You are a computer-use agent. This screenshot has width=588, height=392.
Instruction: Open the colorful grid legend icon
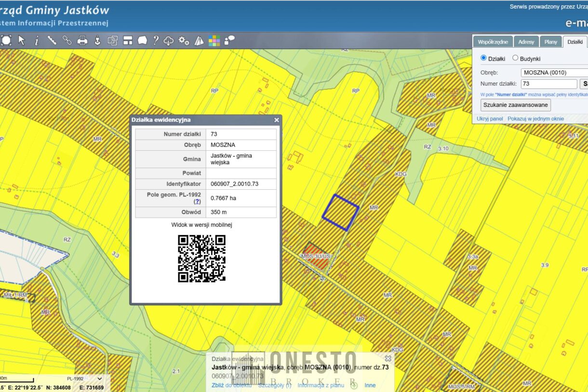(214, 40)
